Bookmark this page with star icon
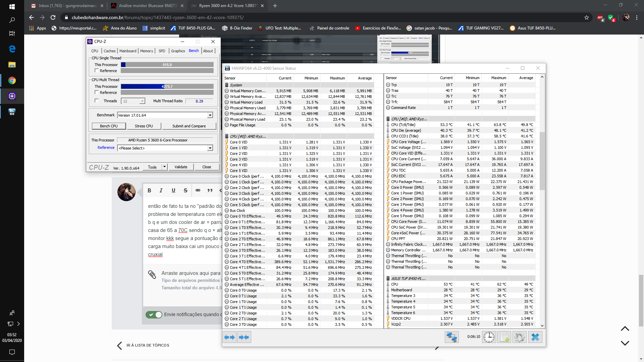644x362 pixels. coord(587,17)
